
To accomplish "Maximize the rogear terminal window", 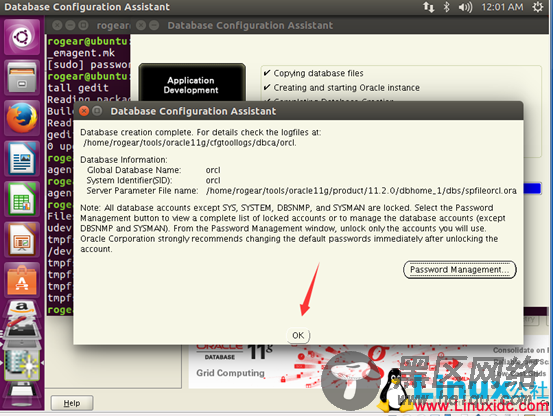I will [x=83, y=25].
